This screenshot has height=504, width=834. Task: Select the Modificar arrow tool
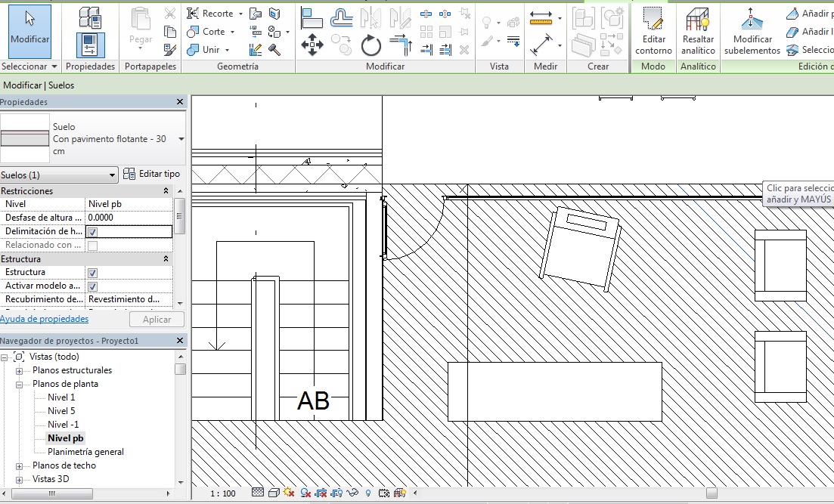tap(30, 29)
